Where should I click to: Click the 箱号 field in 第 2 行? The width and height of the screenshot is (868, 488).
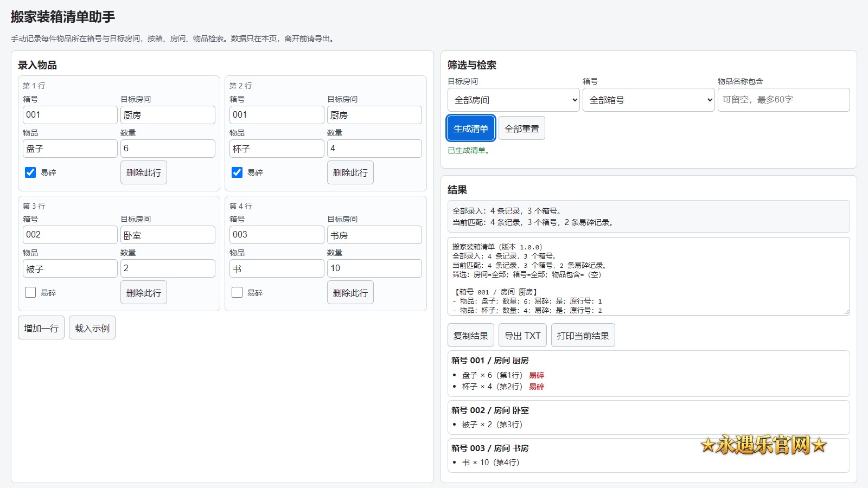277,115
